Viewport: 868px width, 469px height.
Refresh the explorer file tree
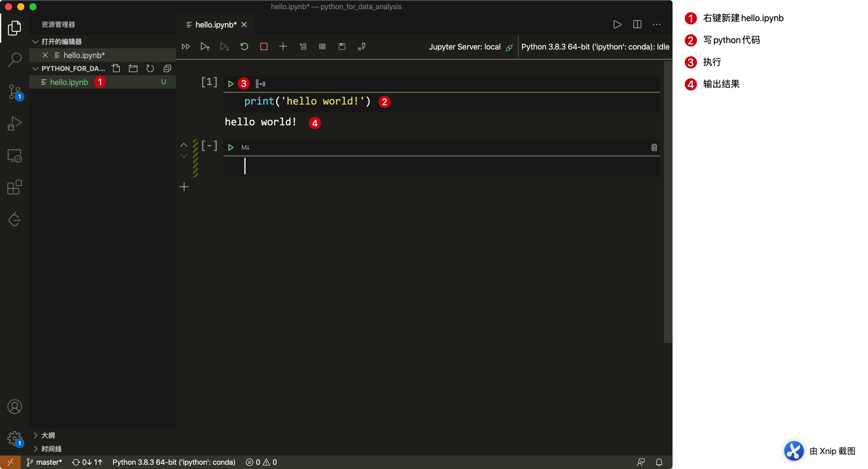(150, 68)
